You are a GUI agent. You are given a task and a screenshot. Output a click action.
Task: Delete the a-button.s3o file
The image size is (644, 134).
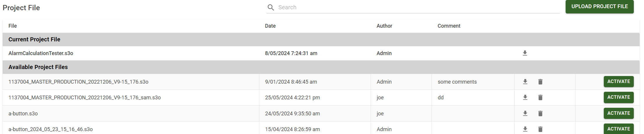coord(540,114)
